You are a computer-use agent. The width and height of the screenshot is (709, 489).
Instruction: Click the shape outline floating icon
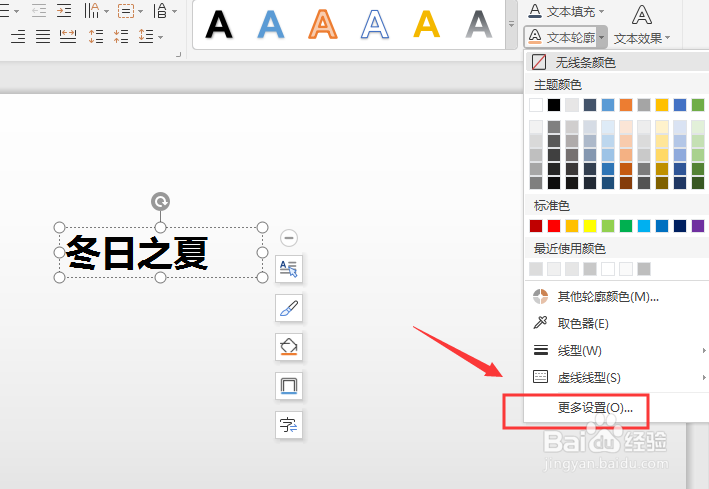tap(289, 386)
